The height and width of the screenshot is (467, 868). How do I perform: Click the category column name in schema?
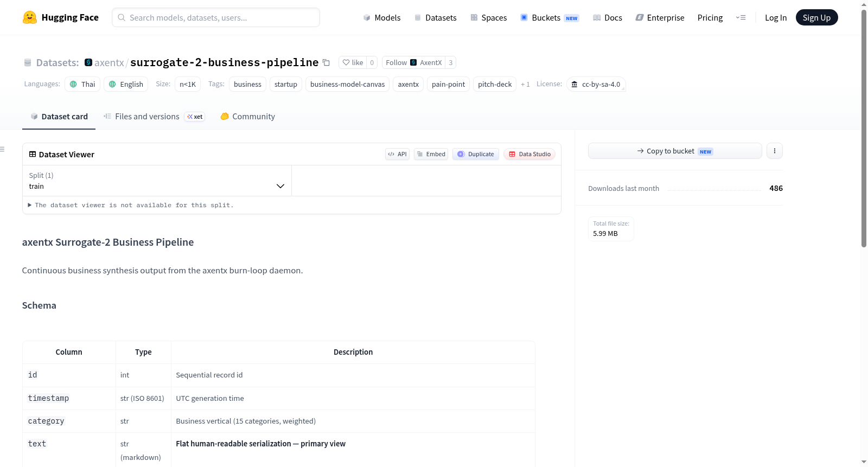[46, 421]
